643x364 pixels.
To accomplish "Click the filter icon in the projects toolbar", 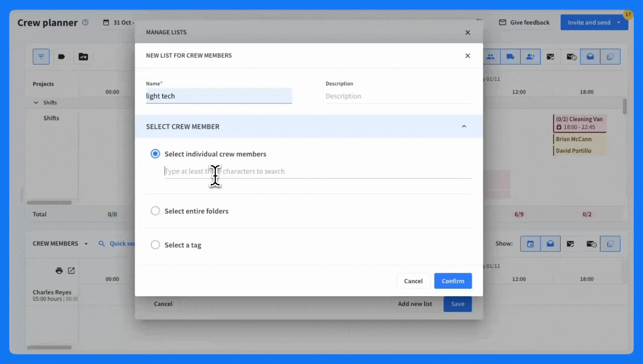I will [x=41, y=57].
